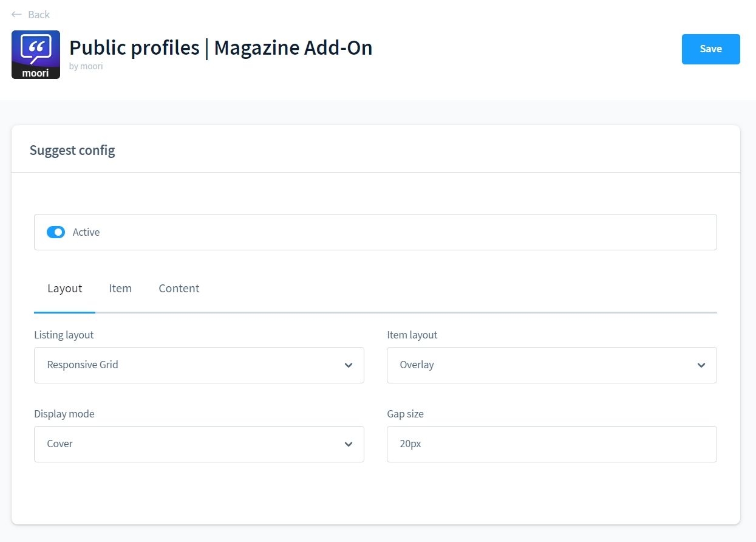
Task: Click the back arrow icon
Action: 16,15
